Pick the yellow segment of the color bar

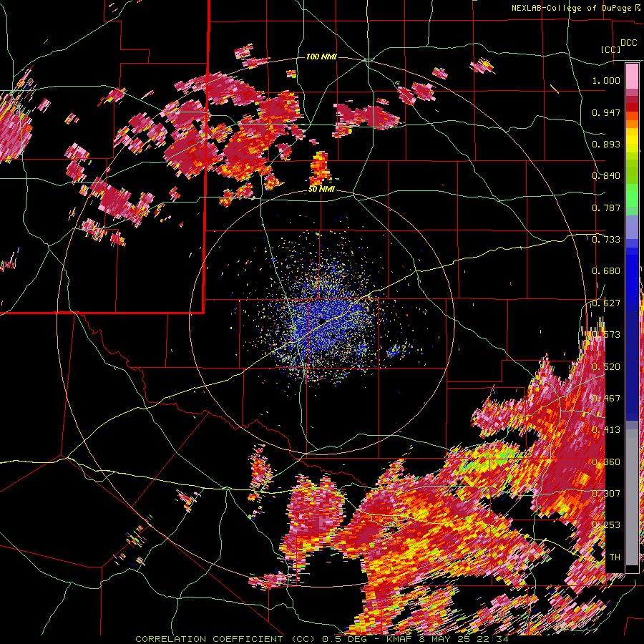tap(632, 141)
